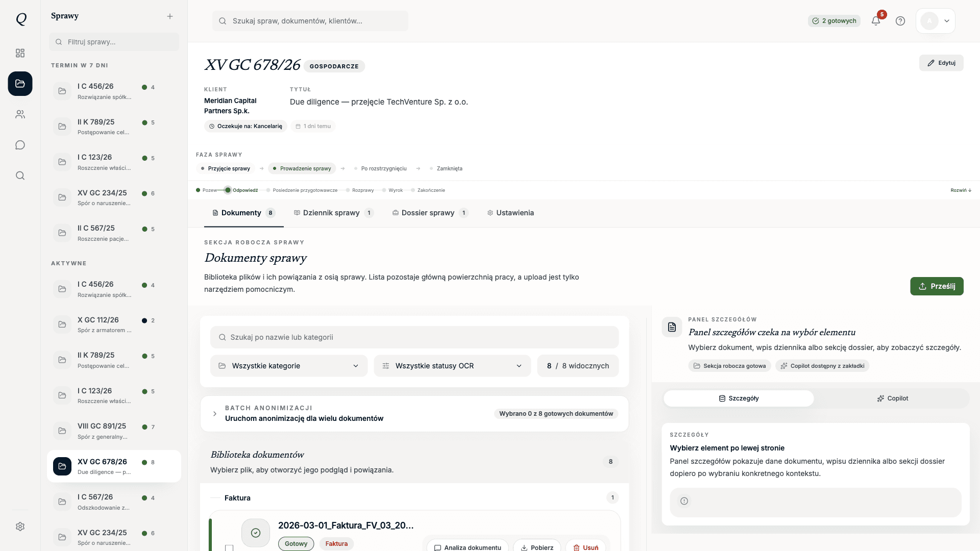
Task: Open the chat bubble icon in sidebar
Action: (x=20, y=145)
